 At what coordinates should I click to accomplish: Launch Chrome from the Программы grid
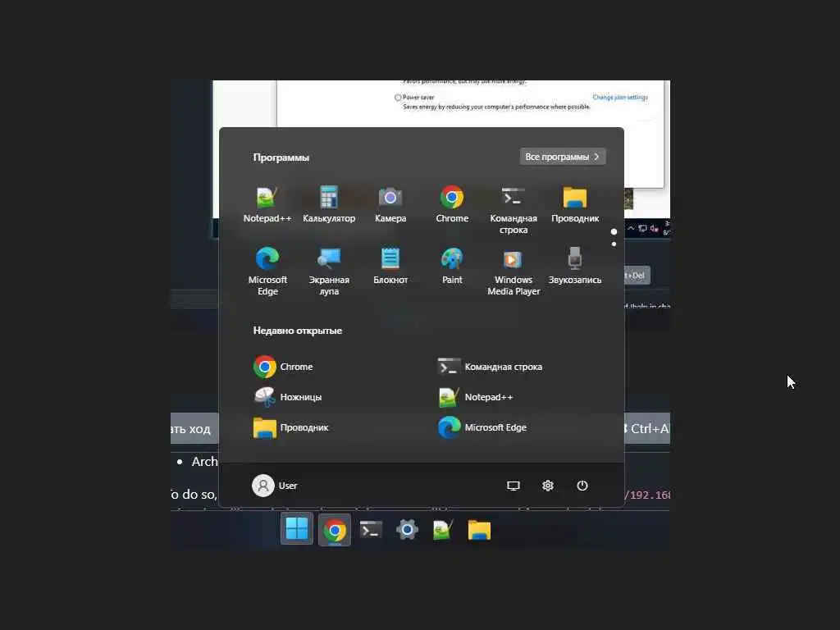point(452,205)
